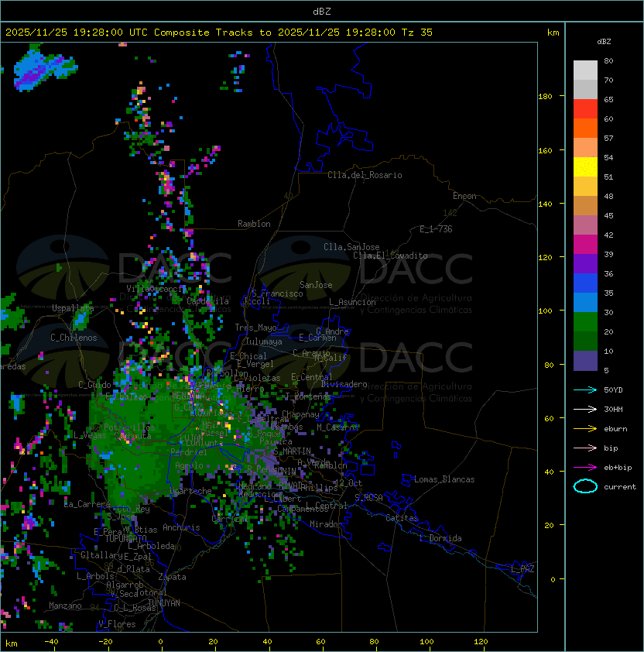644x652 pixels.
Task: Click the white 30HM arrow in legend
Action: tap(585, 409)
